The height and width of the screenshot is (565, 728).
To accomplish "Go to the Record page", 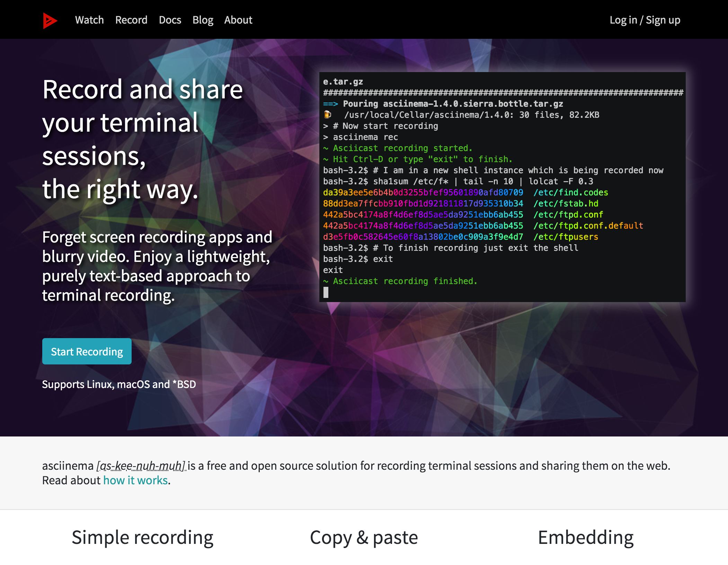I will tap(131, 20).
